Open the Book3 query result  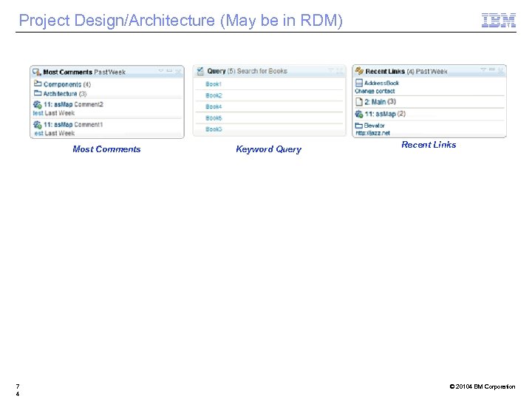[214, 129]
